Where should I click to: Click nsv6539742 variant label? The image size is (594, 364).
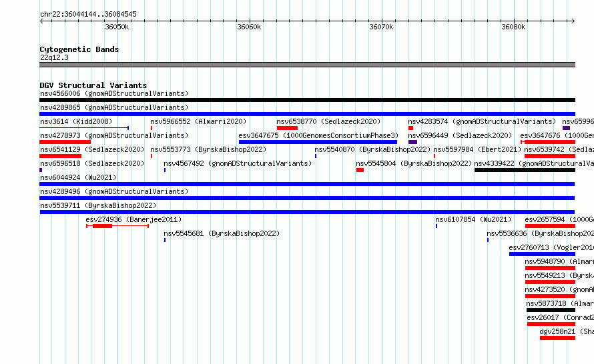click(559, 149)
